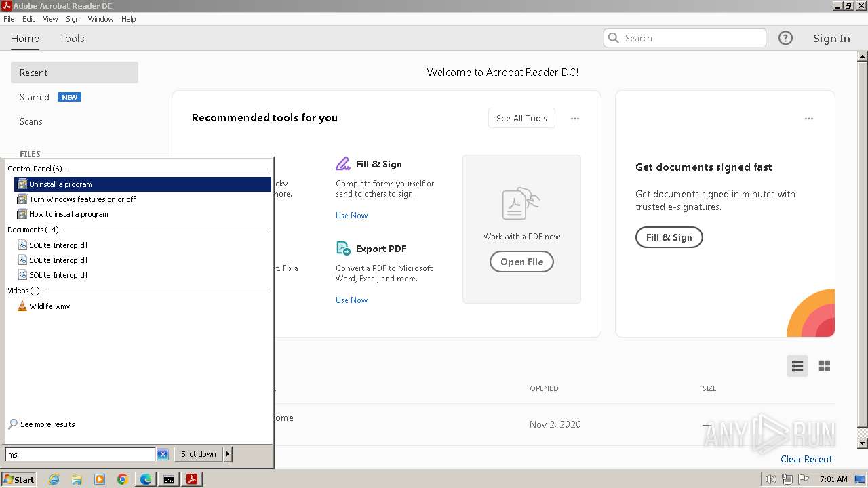
Task: Click the Nov 2, 2020 opened date
Action: [555, 424]
